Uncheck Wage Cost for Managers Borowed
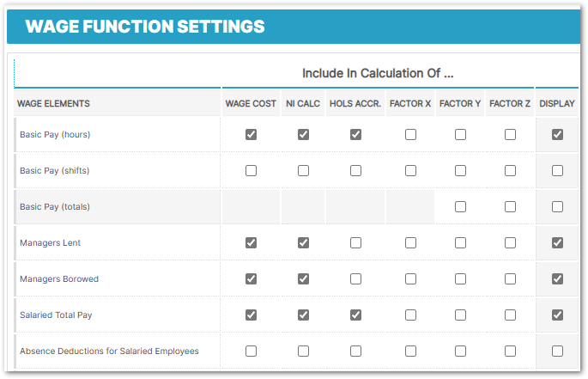Viewport: 588px width, 379px height. 251,279
